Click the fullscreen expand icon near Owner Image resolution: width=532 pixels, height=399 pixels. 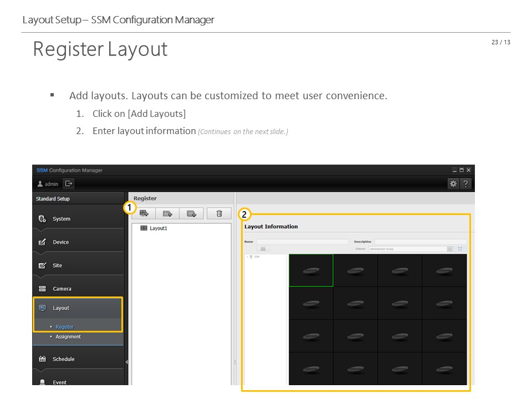(x=460, y=249)
